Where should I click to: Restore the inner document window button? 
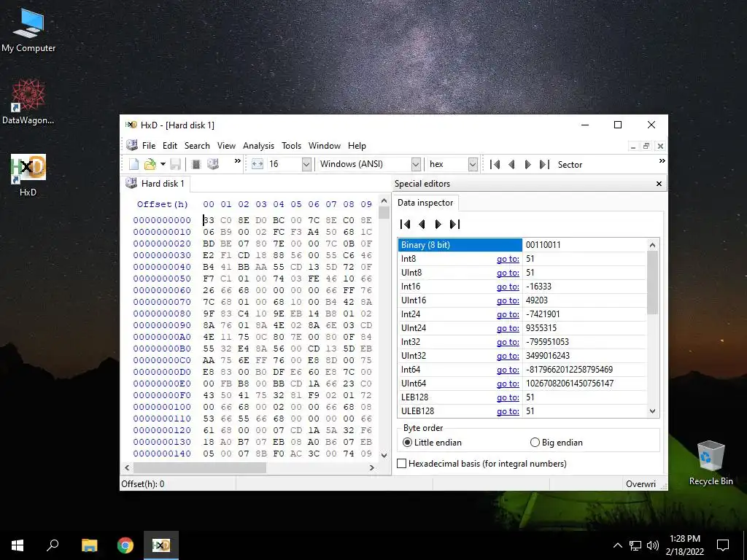point(646,146)
